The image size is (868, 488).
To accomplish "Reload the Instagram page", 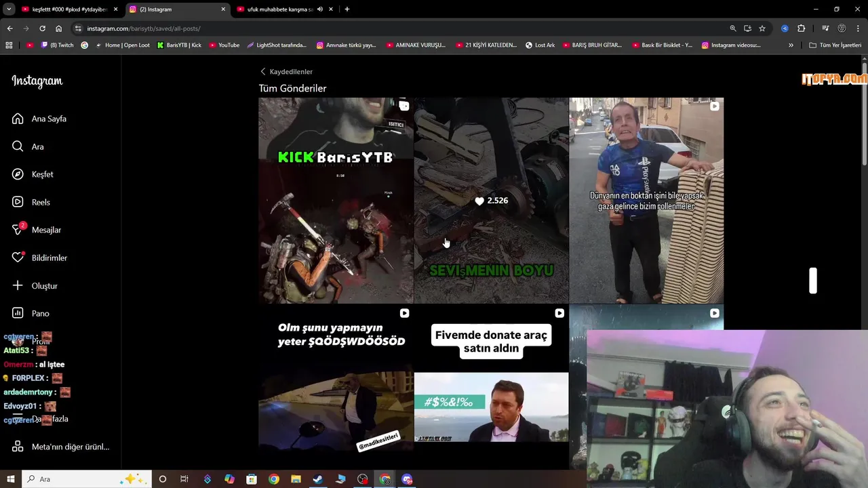I will [42, 28].
